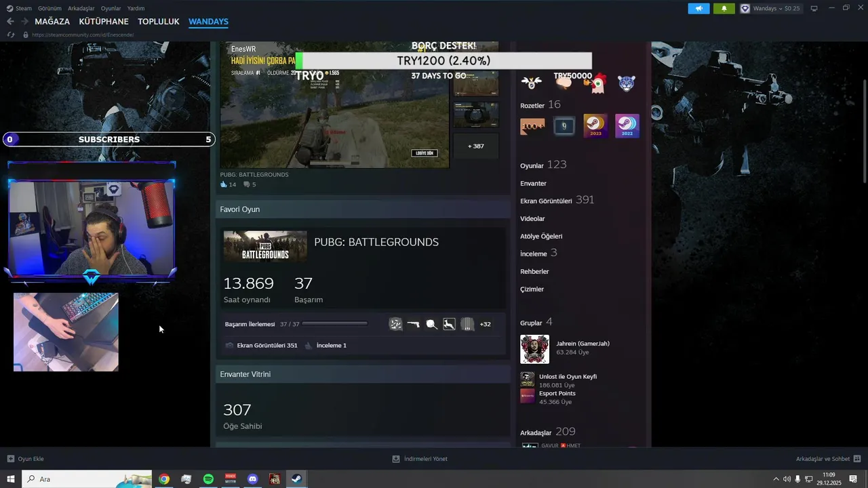Viewport: 868px width, 488px height.
Task: Click the monitor icon in Steam's title bar
Action: click(814, 8)
